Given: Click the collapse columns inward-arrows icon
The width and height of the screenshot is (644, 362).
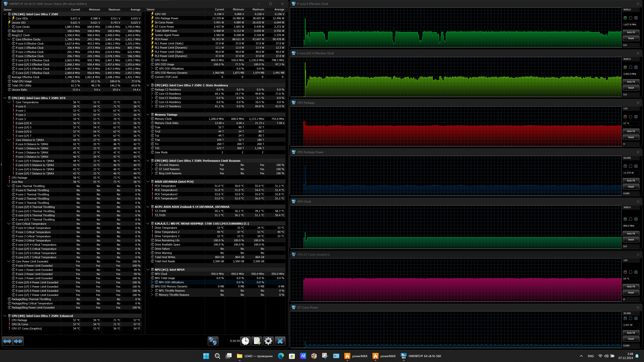Looking at the screenshot, I should (x=18, y=341).
